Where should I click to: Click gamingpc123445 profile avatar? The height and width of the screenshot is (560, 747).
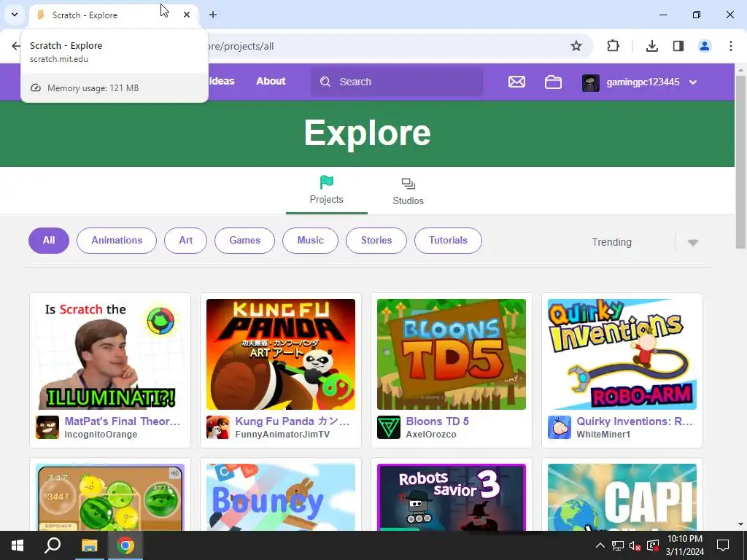591,82
